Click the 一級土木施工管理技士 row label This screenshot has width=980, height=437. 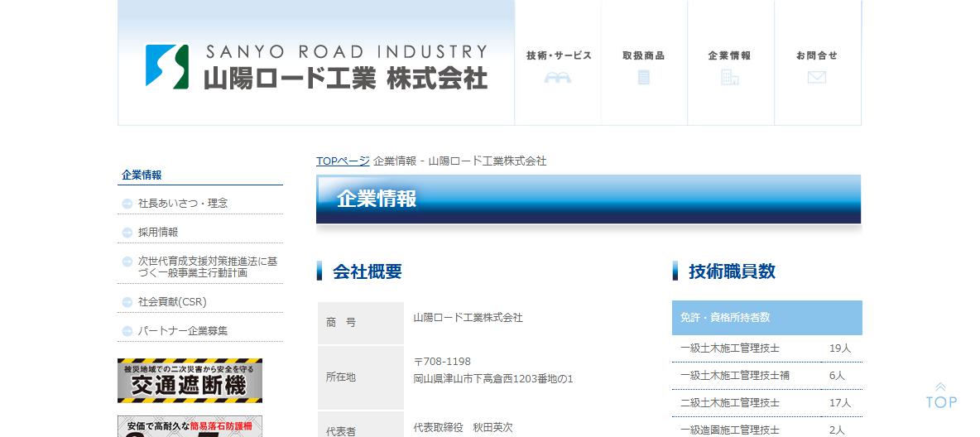tap(729, 348)
